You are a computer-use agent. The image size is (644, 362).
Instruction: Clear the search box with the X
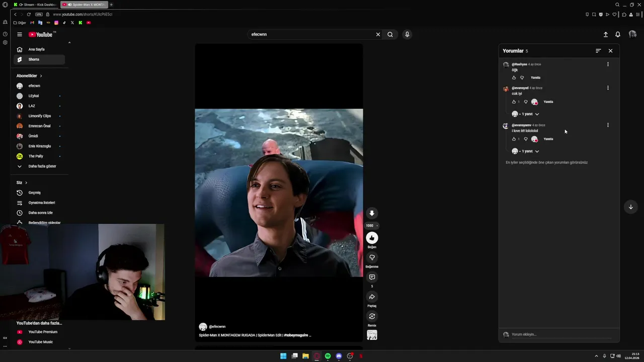point(378,35)
